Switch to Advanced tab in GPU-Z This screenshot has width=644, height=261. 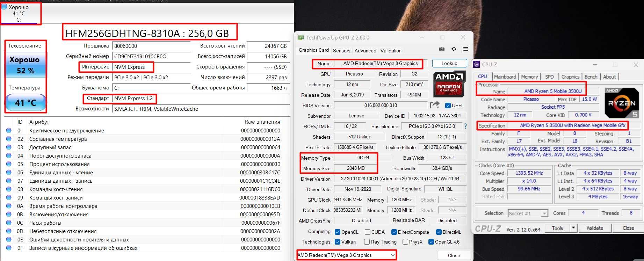click(365, 51)
